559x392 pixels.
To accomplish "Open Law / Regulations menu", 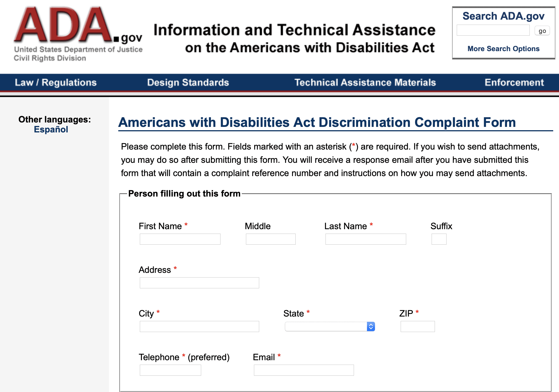I will pos(56,82).
